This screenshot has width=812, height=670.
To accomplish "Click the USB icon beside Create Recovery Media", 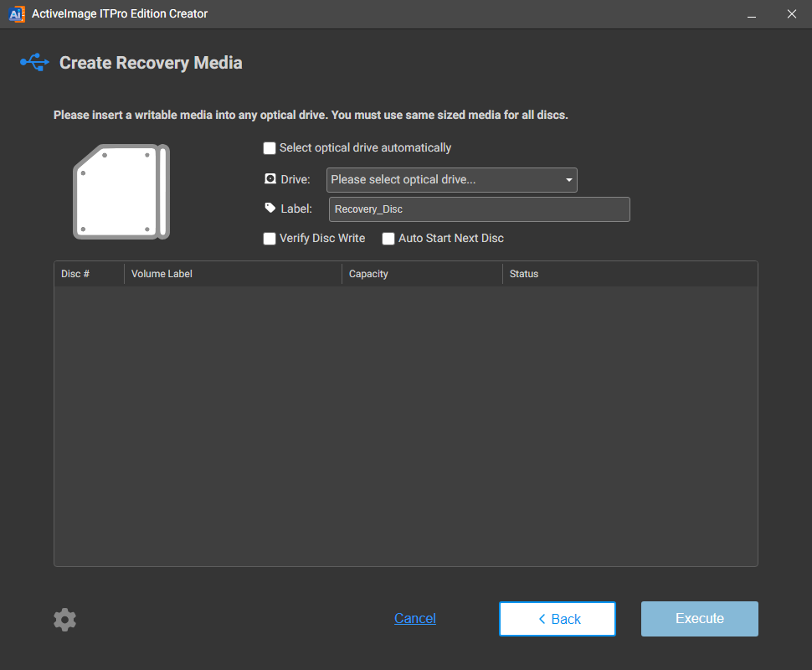I will coord(36,63).
